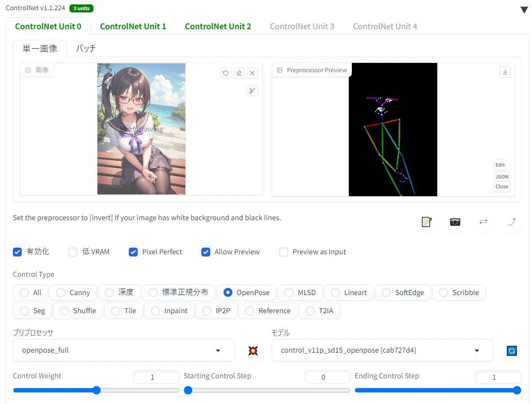Select the IP2P control type
The image size is (532, 404).
[216, 311]
